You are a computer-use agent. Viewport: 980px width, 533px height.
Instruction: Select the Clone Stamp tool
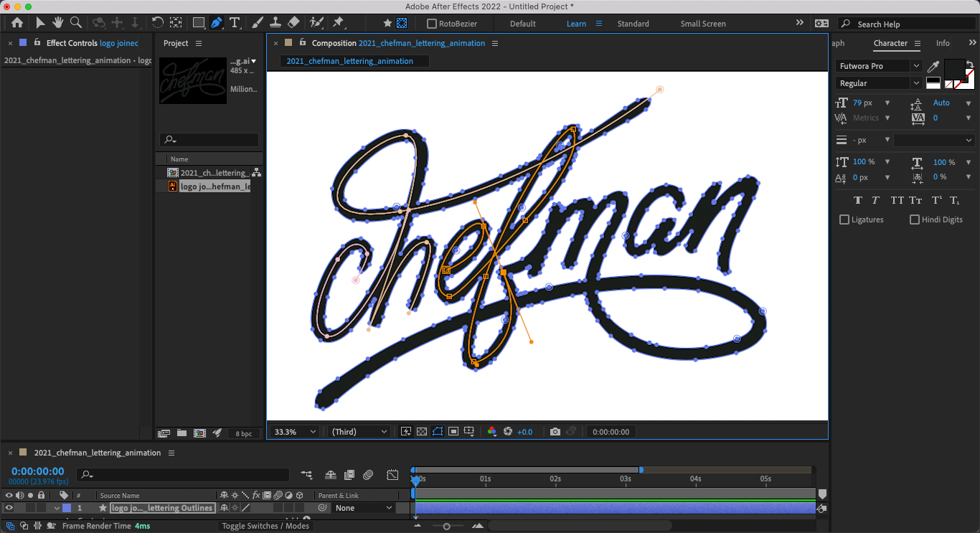[275, 23]
